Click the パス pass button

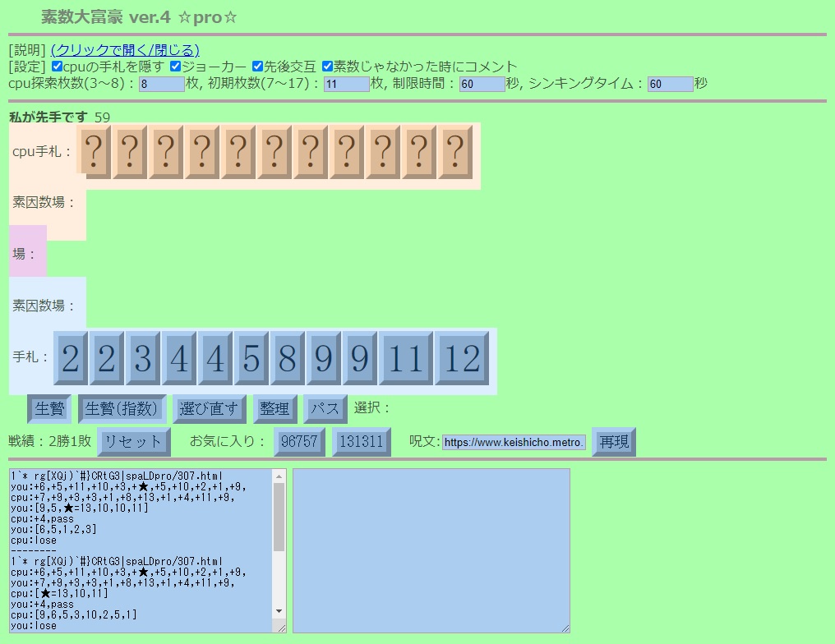pyautogui.click(x=325, y=409)
